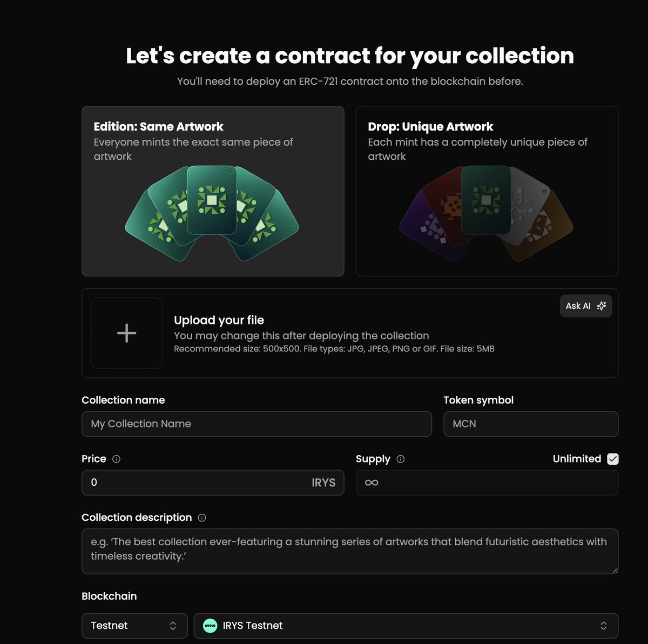Image resolution: width=648 pixels, height=644 pixels.
Task: Click the Price amount field
Action: [213, 483]
